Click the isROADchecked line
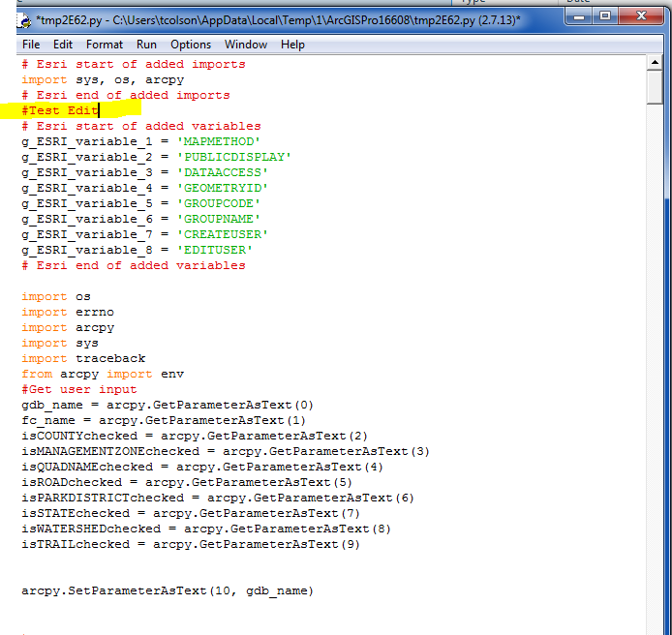Screen dimensions: 672x635 pos(187,482)
